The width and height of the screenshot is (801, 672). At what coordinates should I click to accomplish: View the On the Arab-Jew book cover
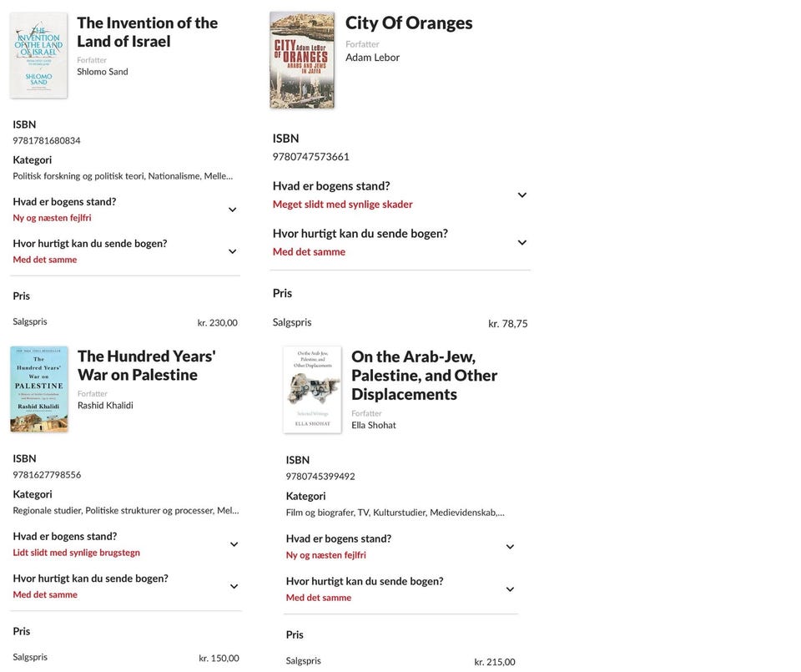[312, 390]
